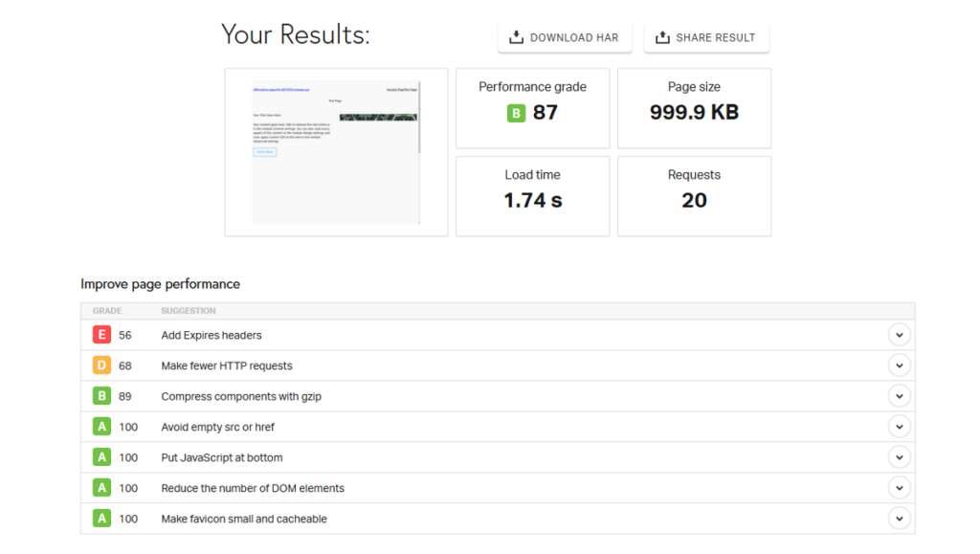The height and width of the screenshot is (554, 980).
Task: Expand the Compress components with gzip details
Action: click(x=900, y=396)
